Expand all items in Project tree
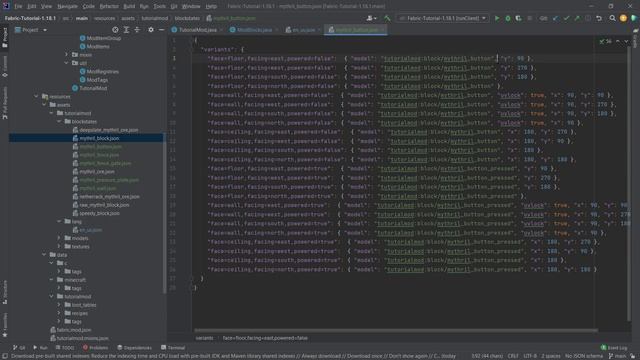 coord(126,30)
